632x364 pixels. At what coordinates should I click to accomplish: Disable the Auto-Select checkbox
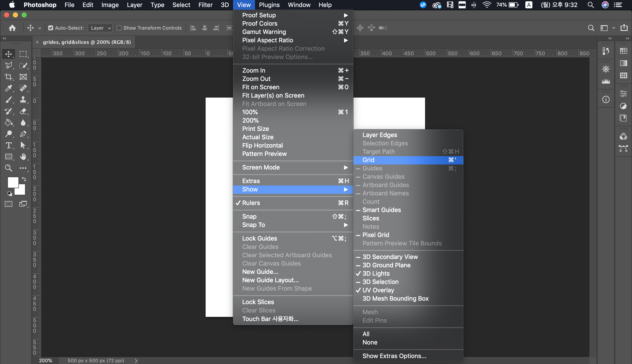(51, 28)
